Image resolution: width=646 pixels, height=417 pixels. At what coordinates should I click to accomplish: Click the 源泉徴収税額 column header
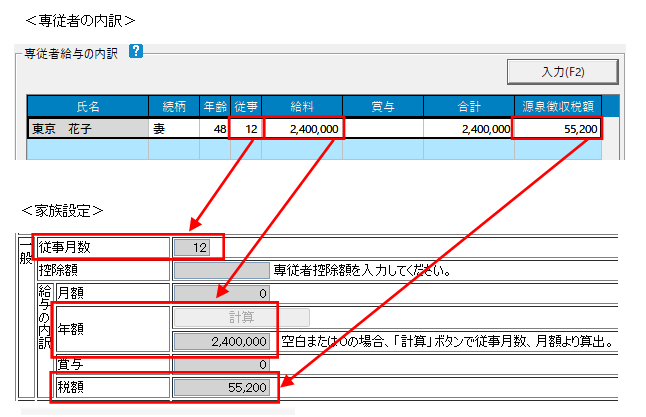click(557, 106)
